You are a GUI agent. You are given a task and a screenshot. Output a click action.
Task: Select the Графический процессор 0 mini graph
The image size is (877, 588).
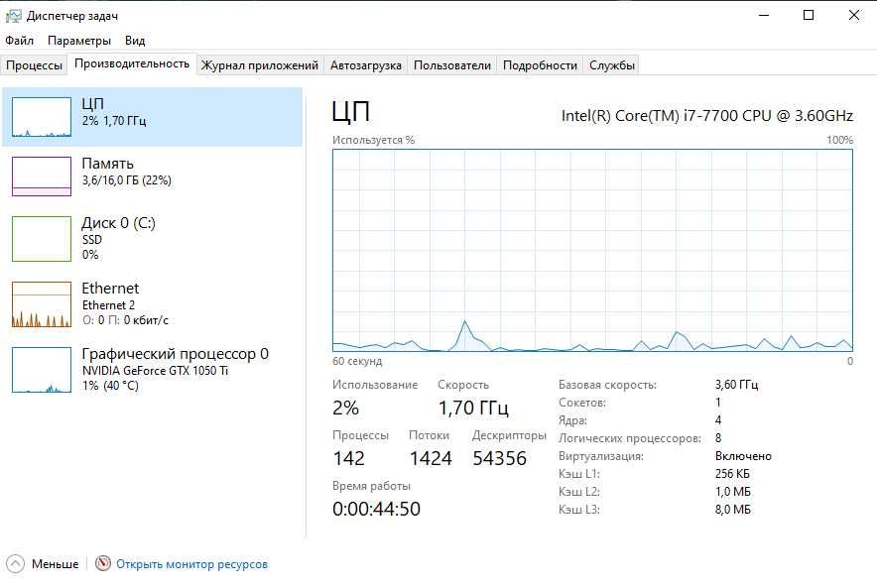pyautogui.click(x=42, y=370)
